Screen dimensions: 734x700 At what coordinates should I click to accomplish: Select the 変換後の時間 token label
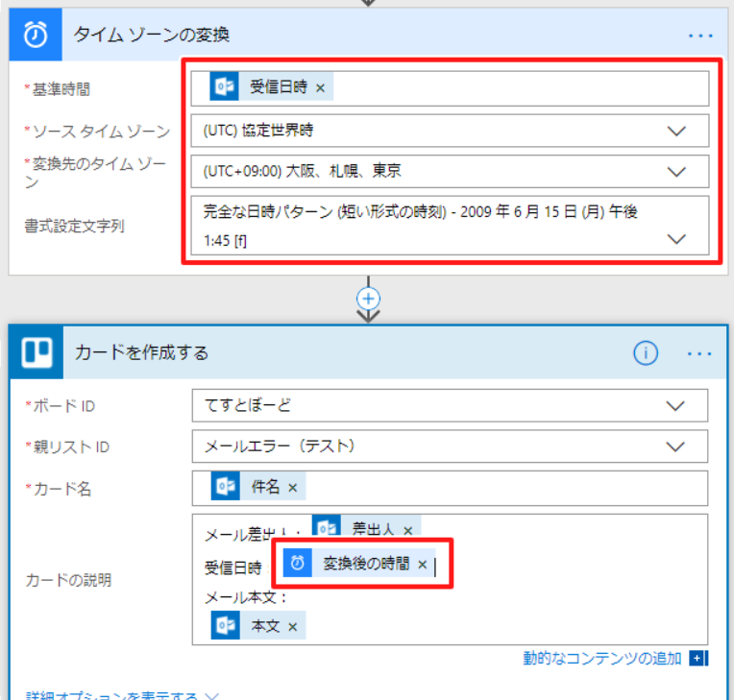[366, 564]
